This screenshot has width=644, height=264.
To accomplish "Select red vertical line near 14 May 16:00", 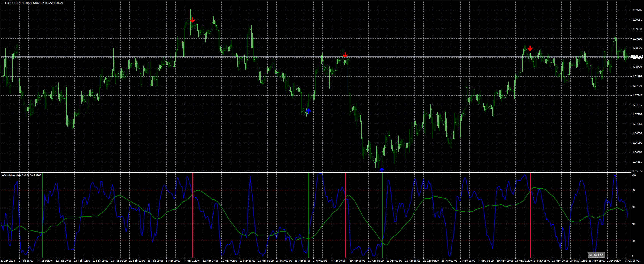I will pyautogui.click(x=530, y=215).
